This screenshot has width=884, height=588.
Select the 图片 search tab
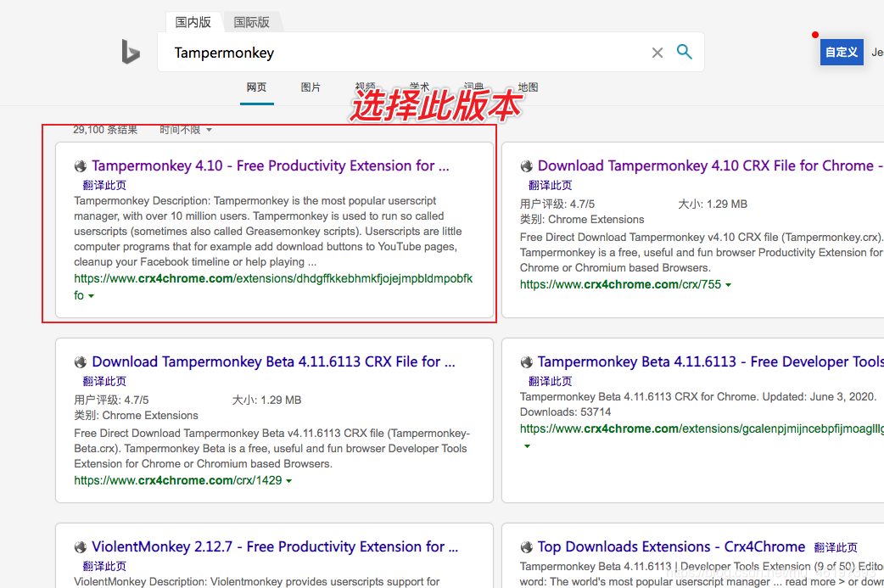pos(311,87)
